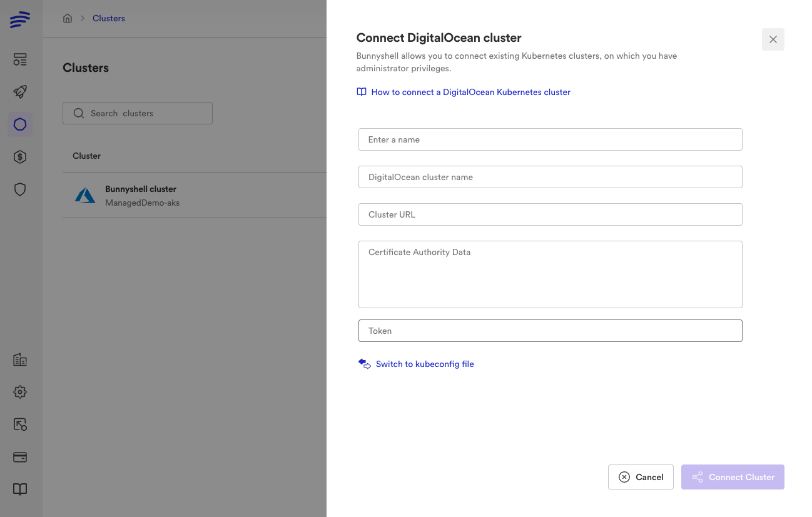
Task: Open the rocket deployments sidebar icon
Action: (20, 92)
